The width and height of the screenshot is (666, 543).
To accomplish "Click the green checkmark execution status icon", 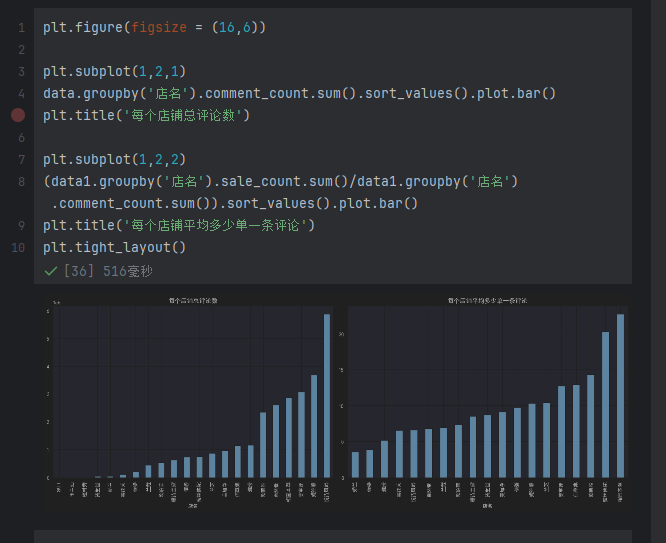I will point(51,271).
